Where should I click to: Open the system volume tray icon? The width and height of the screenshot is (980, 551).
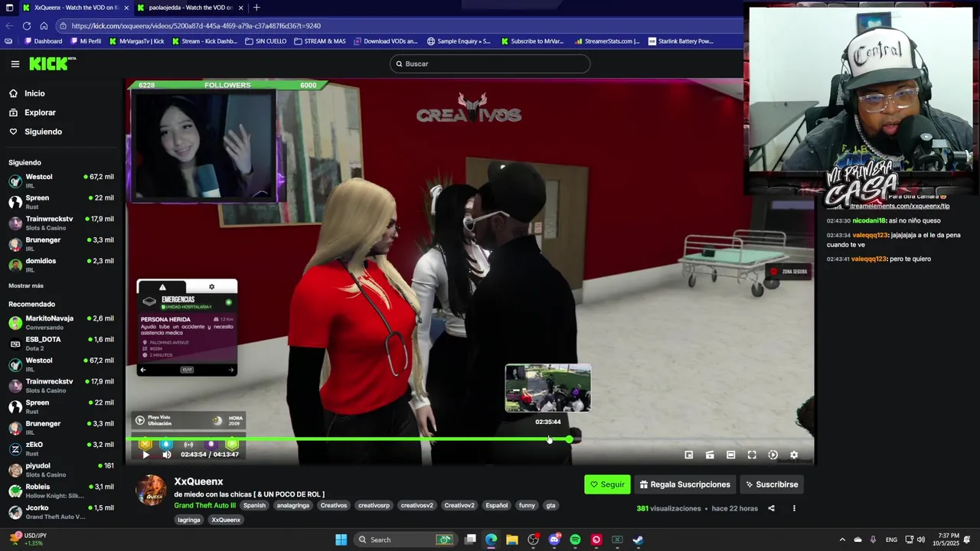pos(921,540)
